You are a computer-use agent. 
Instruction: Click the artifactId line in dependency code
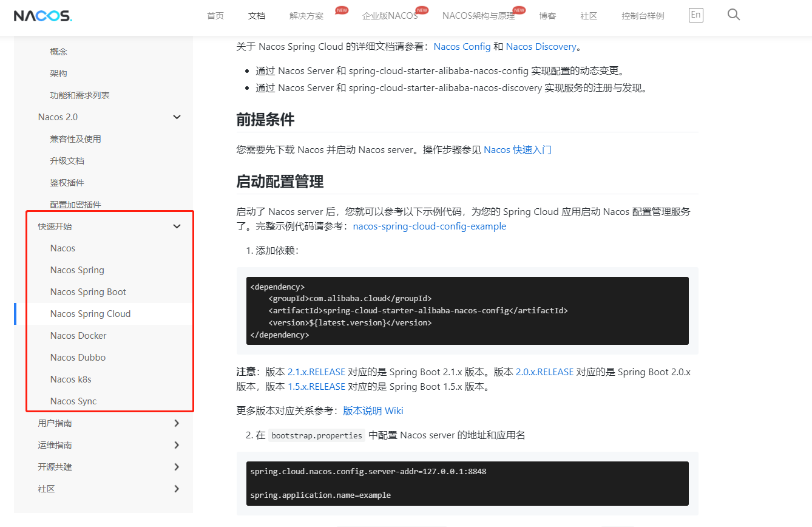point(418,311)
